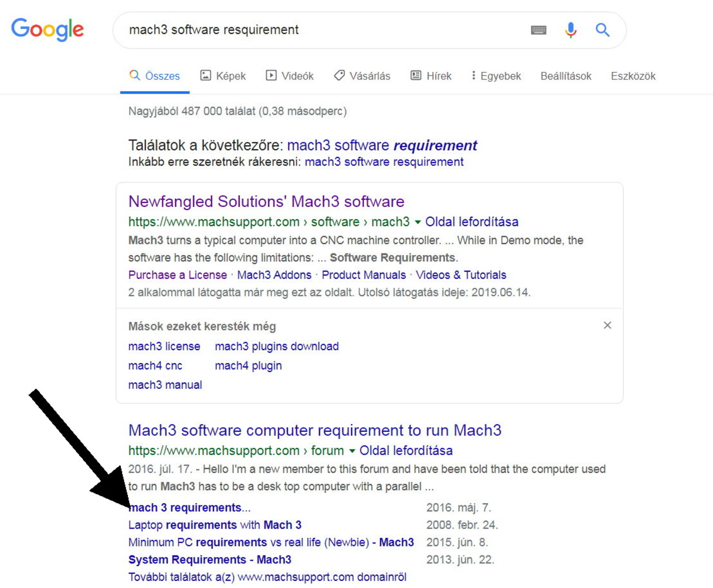713x588 pixels.
Task: Start voice search with microphone icon
Action: pyautogui.click(x=570, y=30)
